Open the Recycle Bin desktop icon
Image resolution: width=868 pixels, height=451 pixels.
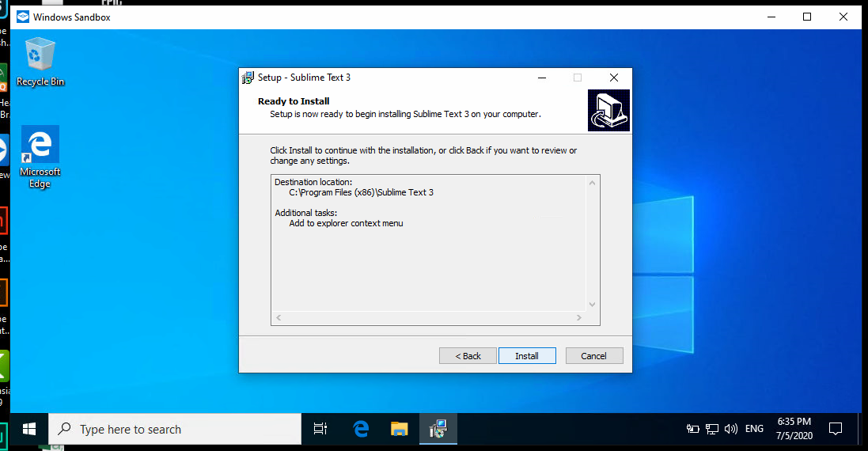coord(40,62)
